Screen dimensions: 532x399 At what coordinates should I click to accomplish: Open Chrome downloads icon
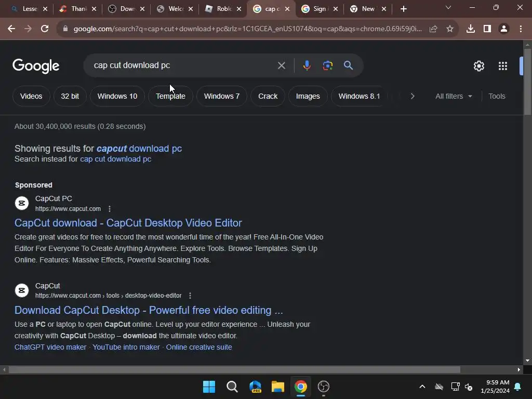[471, 29]
